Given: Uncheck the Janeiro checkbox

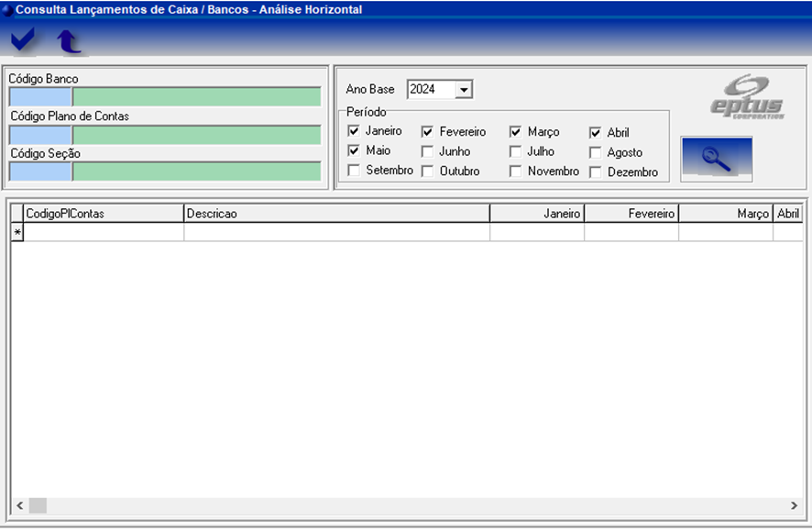Looking at the screenshot, I should 354,131.
